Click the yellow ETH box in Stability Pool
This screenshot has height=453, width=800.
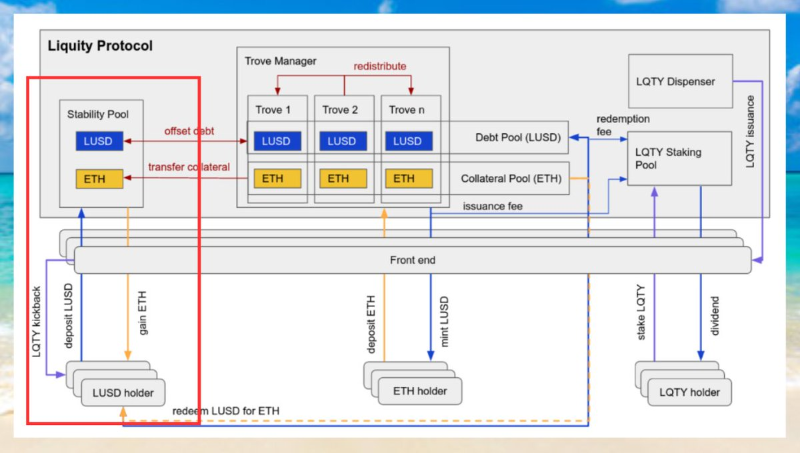point(99,179)
